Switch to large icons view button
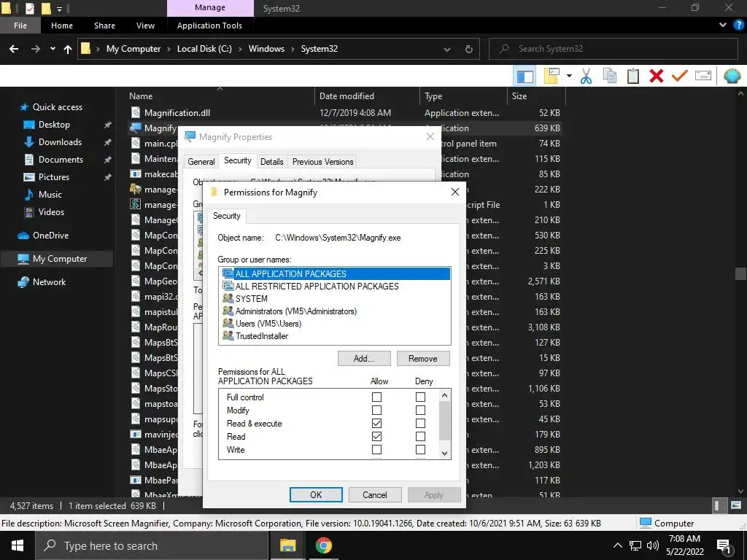Image resolution: width=747 pixels, height=560 pixels. [735, 505]
